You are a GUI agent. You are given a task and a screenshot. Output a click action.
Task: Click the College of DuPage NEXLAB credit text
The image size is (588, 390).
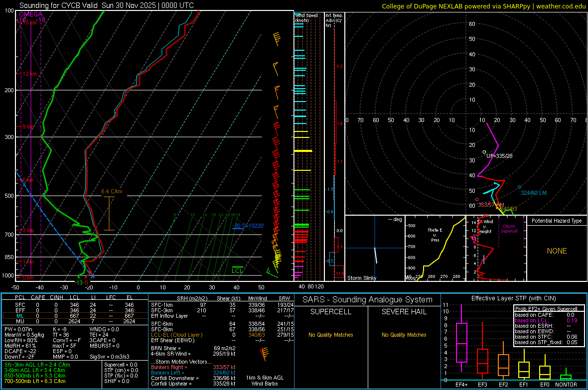tap(484, 6)
